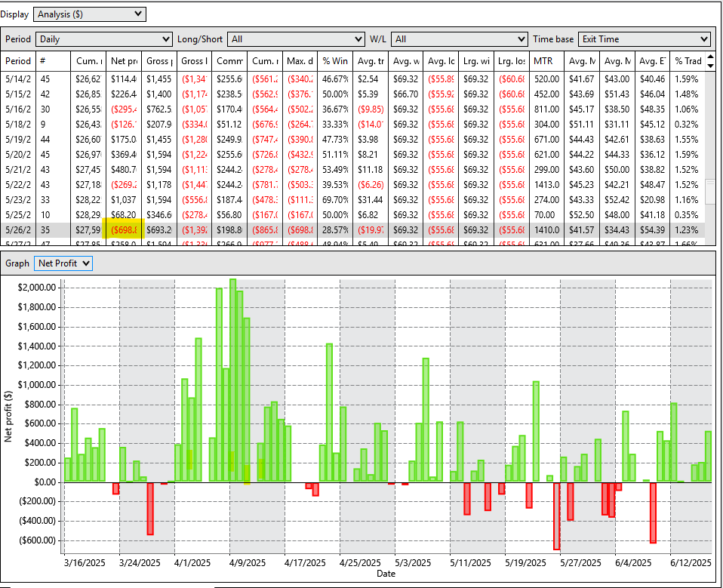
Task: Click the % Trad column header
Action: tap(688, 61)
